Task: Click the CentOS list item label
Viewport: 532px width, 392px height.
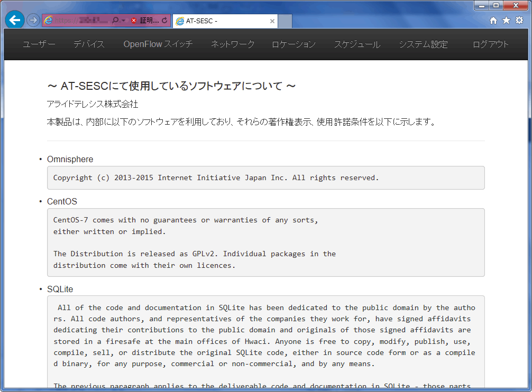Action: (x=62, y=202)
